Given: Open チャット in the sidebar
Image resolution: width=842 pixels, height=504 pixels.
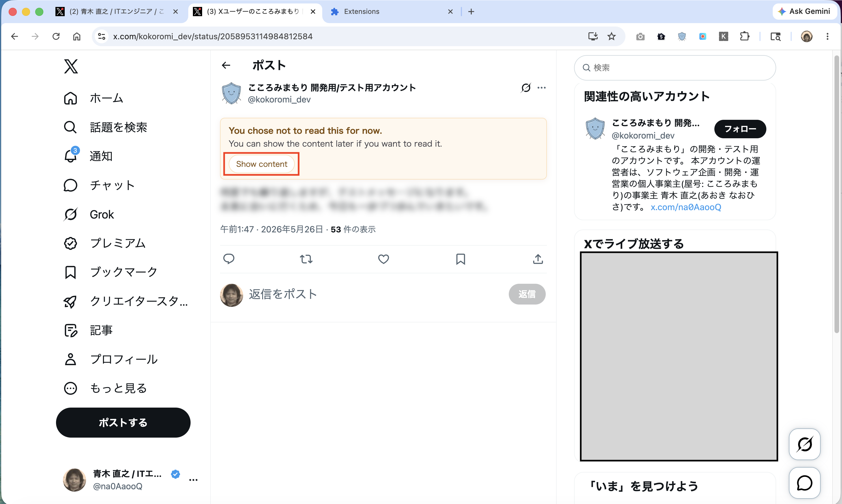Looking at the screenshot, I should [99, 185].
